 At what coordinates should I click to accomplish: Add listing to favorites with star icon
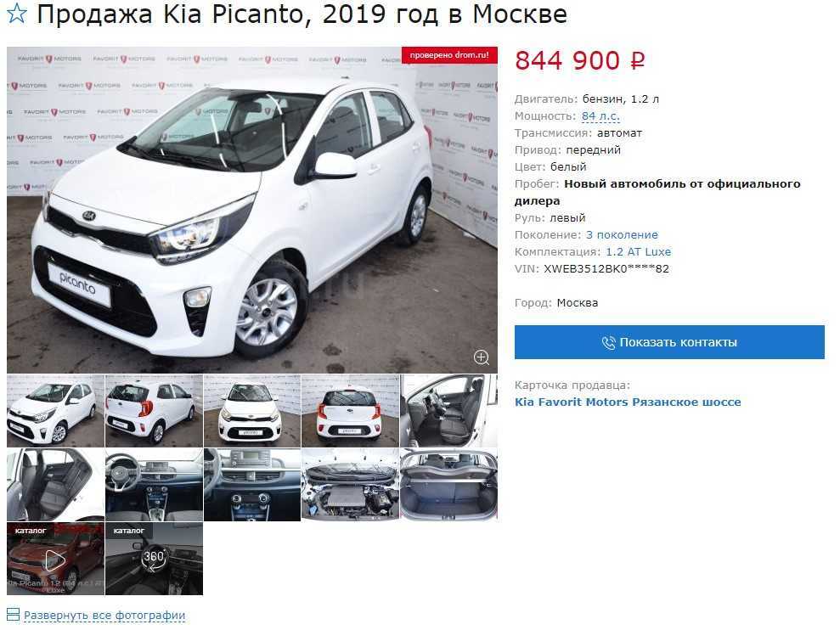coord(17,13)
